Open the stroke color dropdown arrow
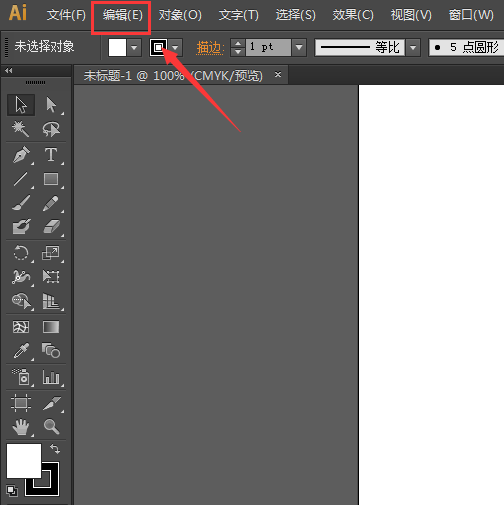Viewport: 504px width, 505px height. 175,48
